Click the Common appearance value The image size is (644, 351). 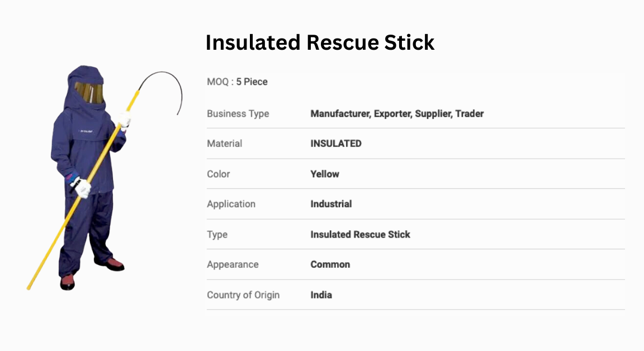330,264
